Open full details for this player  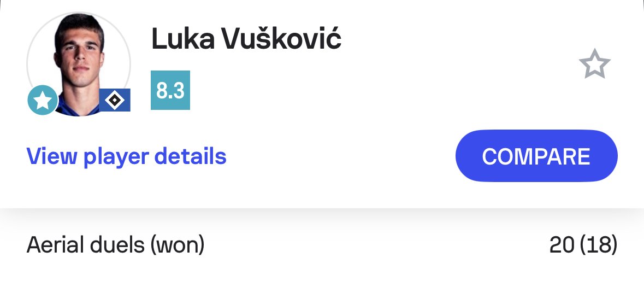126,157
